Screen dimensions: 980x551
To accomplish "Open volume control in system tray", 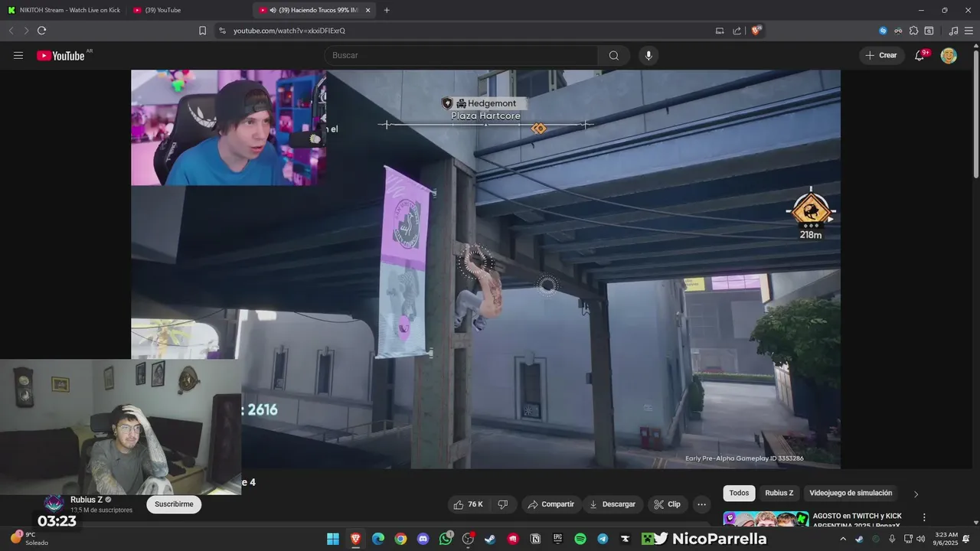I will pyautogui.click(x=920, y=539).
